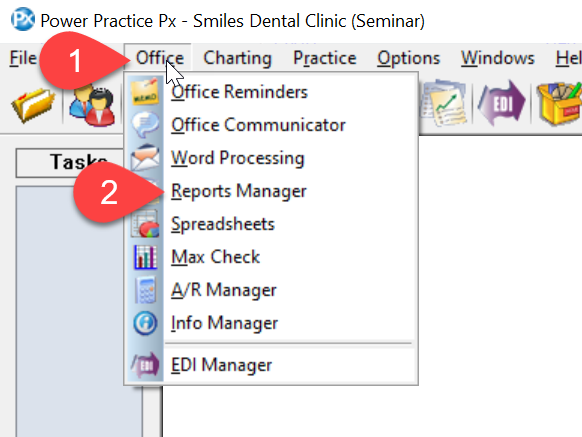Screen dimensions: 582x437
Task: Expand the Practice menu
Action: (x=325, y=58)
